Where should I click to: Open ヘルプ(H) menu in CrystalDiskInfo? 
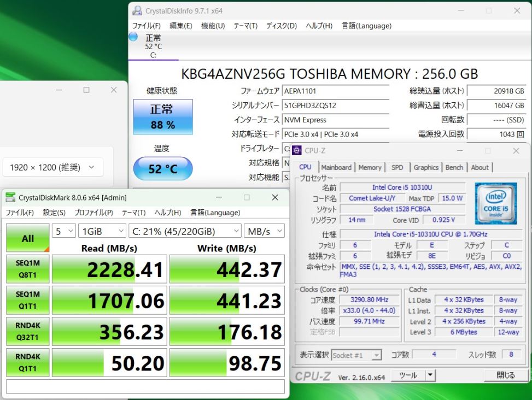pos(319,26)
